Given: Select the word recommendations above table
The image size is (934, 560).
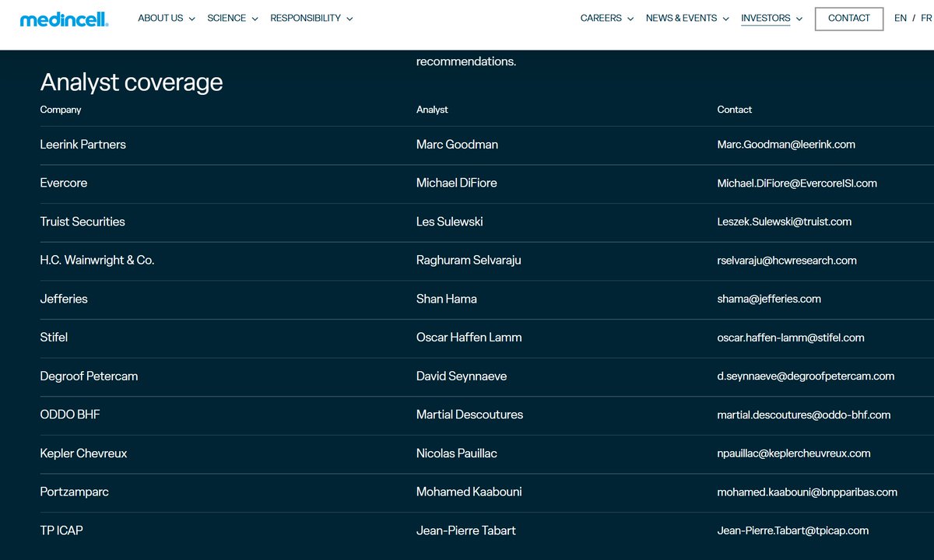Looking at the screenshot, I should pos(466,61).
